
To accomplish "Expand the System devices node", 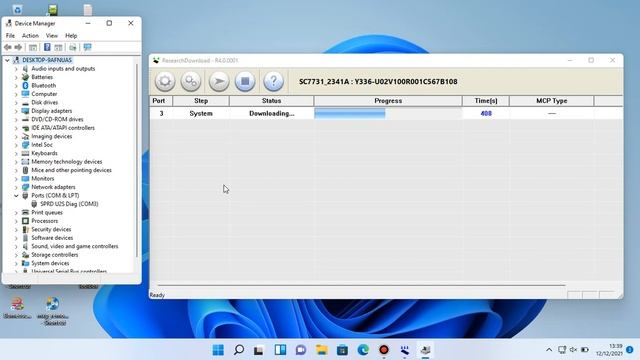I will (16, 263).
